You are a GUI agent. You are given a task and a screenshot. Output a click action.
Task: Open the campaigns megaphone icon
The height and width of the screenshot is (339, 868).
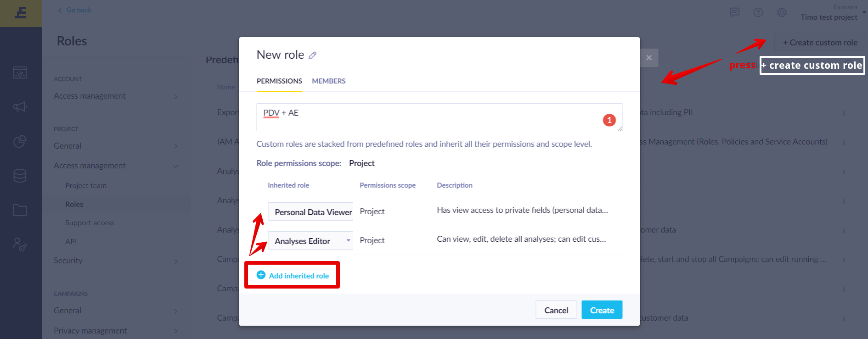(x=20, y=107)
